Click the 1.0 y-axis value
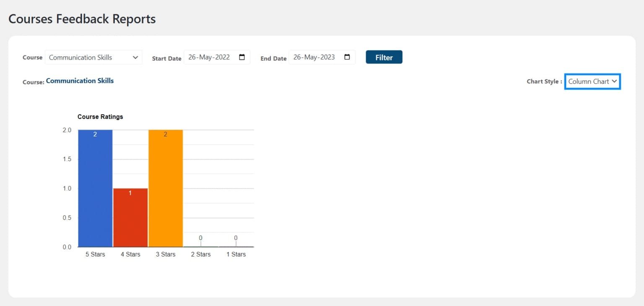The image size is (644, 306). (x=67, y=188)
